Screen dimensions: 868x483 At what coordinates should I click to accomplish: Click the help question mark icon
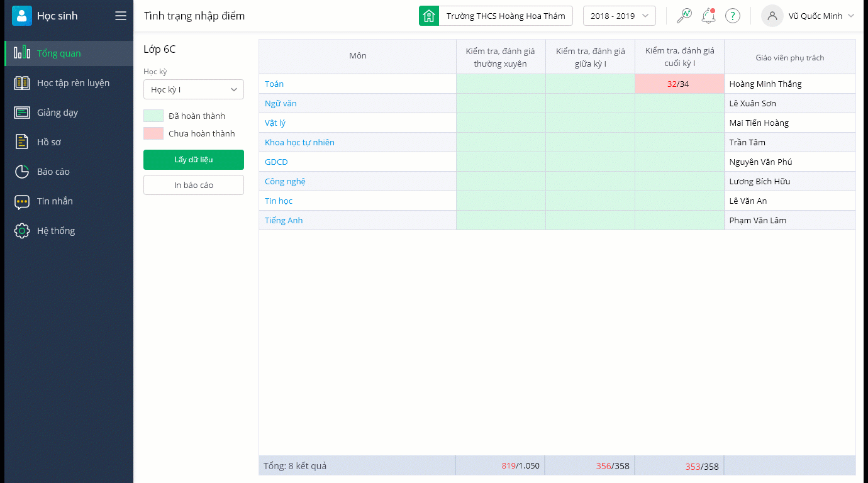coord(732,16)
